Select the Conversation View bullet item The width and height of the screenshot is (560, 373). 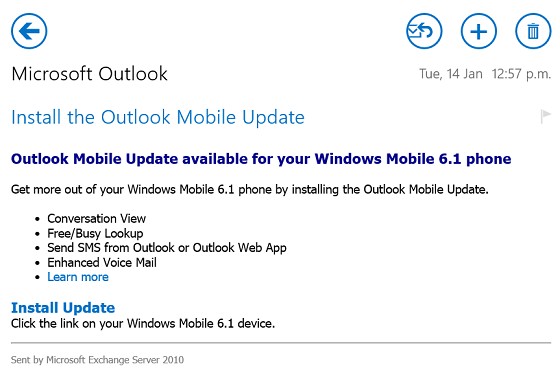click(x=96, y=218)
